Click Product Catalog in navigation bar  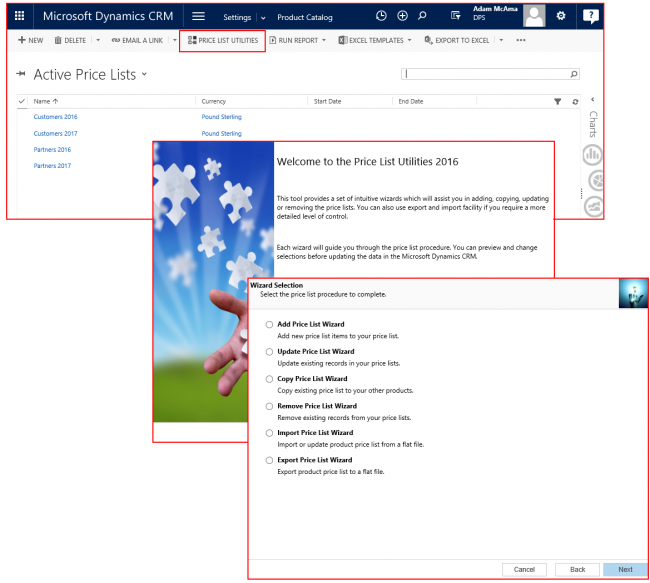305,17
